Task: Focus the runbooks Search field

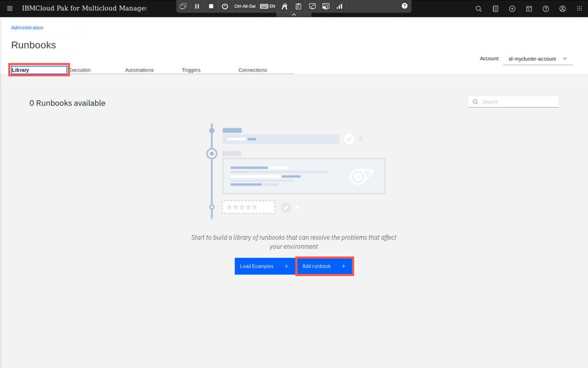Action: (x=513, y=102)
